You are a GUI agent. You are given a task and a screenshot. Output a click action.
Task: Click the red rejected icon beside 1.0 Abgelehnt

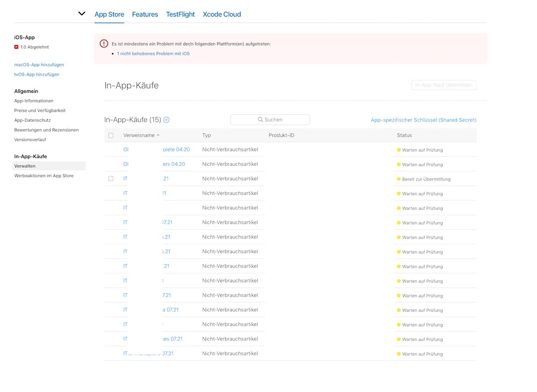pyautogui.click(x=17, y=47)
